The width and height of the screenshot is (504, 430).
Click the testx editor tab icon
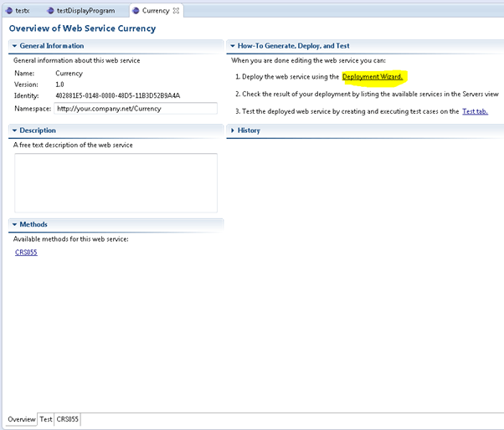point(9,10)
